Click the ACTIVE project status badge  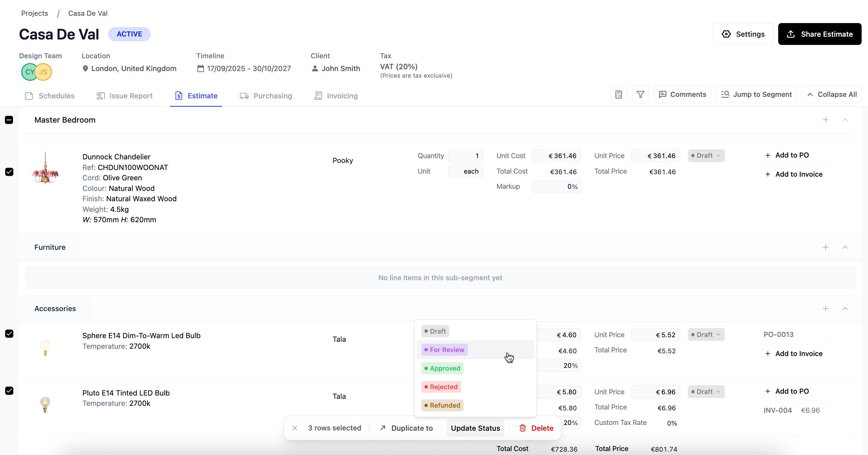tap(129, 34)
